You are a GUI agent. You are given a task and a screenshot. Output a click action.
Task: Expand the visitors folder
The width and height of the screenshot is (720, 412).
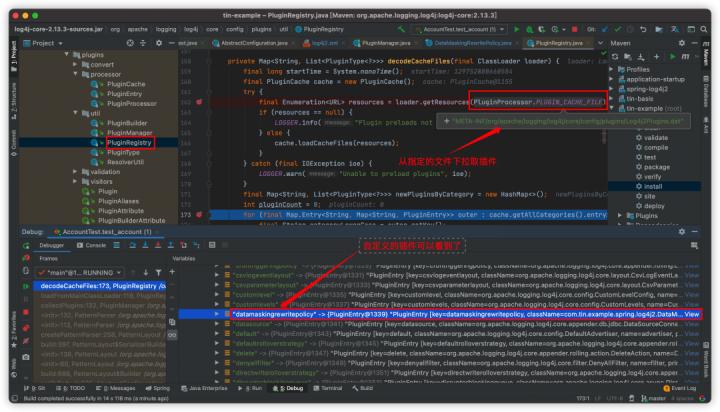click(x=75, y=181)
